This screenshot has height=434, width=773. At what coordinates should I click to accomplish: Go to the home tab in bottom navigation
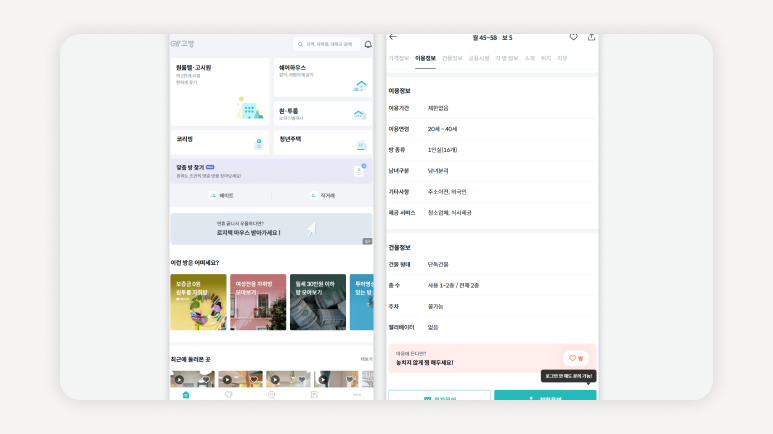(186, 395)
